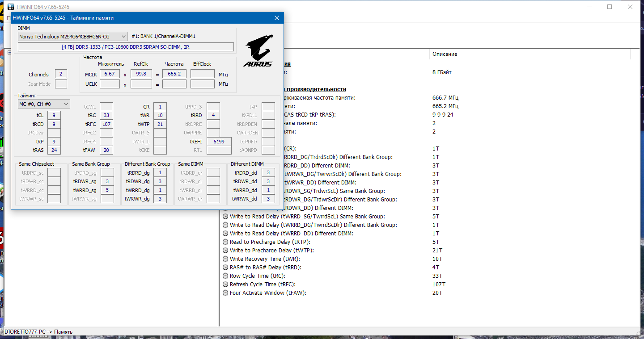Open the MC #0, CH #0 dropdown
The height and width of the screenshot is (339, 644).
(44, 104)
